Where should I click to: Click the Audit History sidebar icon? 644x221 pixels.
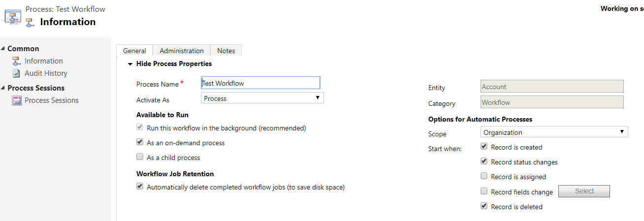click(16, 73)
